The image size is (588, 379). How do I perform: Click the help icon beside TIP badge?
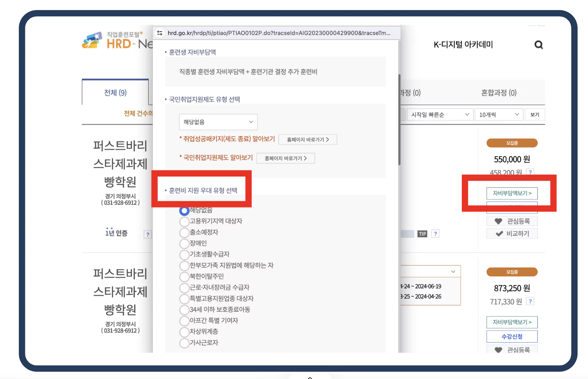point(435,234)
